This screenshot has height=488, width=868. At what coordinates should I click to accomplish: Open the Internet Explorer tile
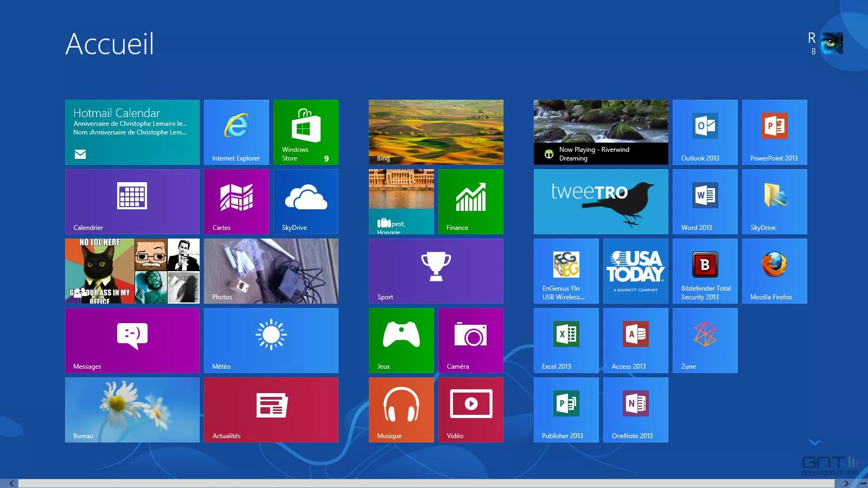point(236,132)
